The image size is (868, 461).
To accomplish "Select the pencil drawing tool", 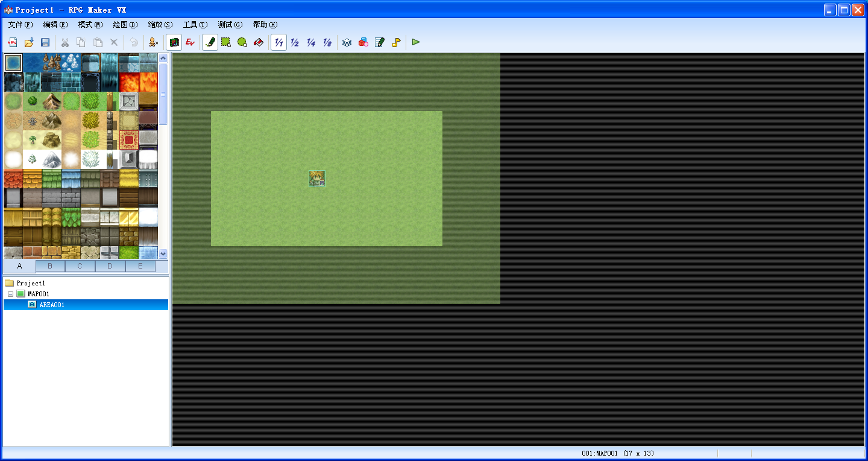I will point(210,42).
